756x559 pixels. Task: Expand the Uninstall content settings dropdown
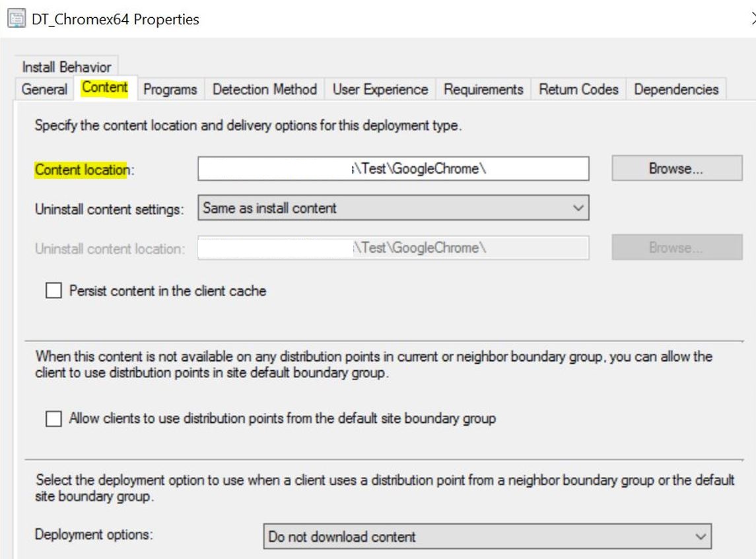tap(393, 209)
